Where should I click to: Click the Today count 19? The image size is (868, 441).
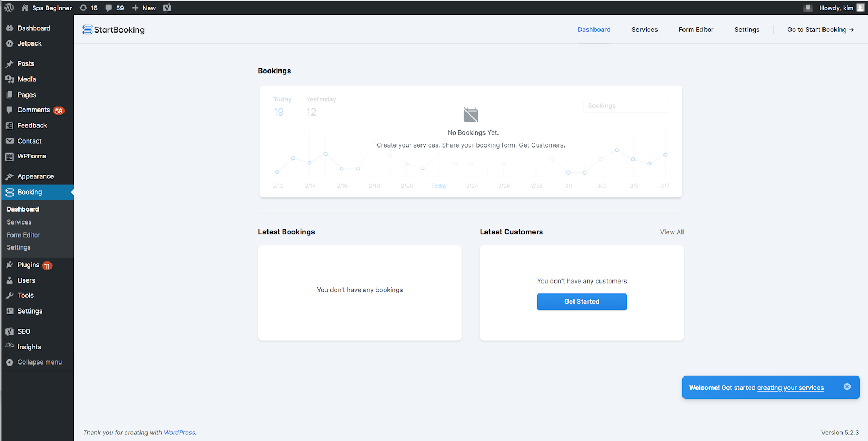point(278,112)
